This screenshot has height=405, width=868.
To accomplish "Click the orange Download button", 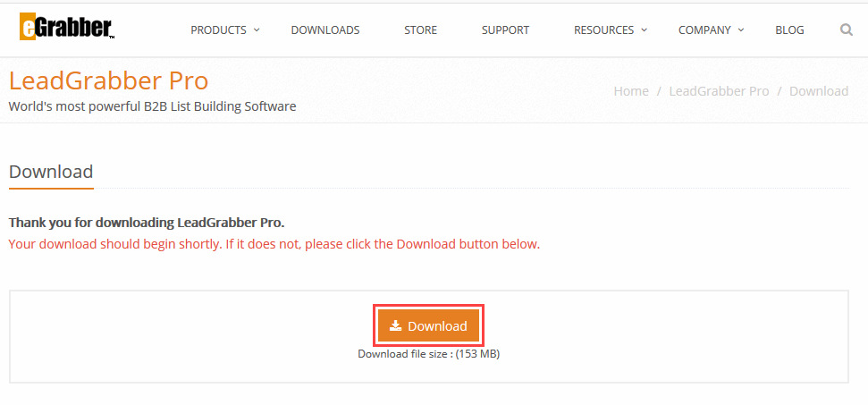I will pos(428,326).
